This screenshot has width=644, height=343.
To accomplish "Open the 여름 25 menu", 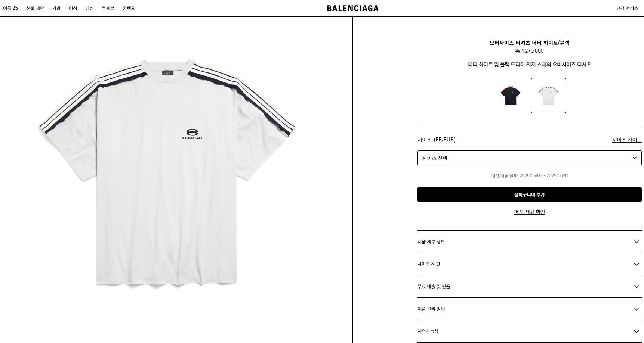I will (10, 8).
